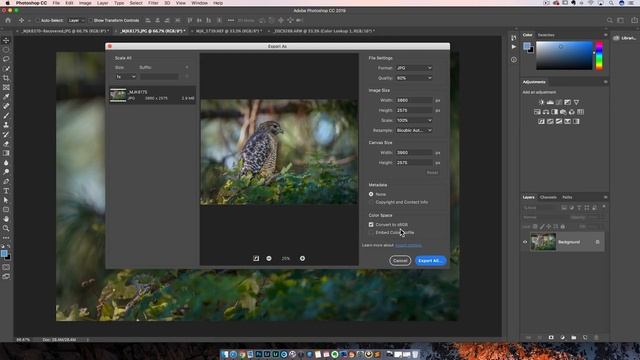Open the export options link
The height and width of the screenshot is (360, 640).
pyautogui.click(x=409, y=245)
